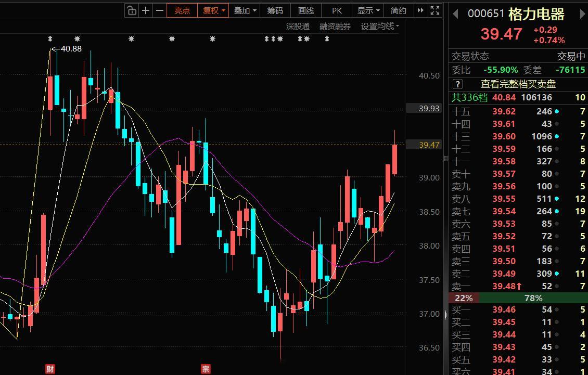Zoom out with the minus icon
This screenshot has height=375, width=588.
159,10
